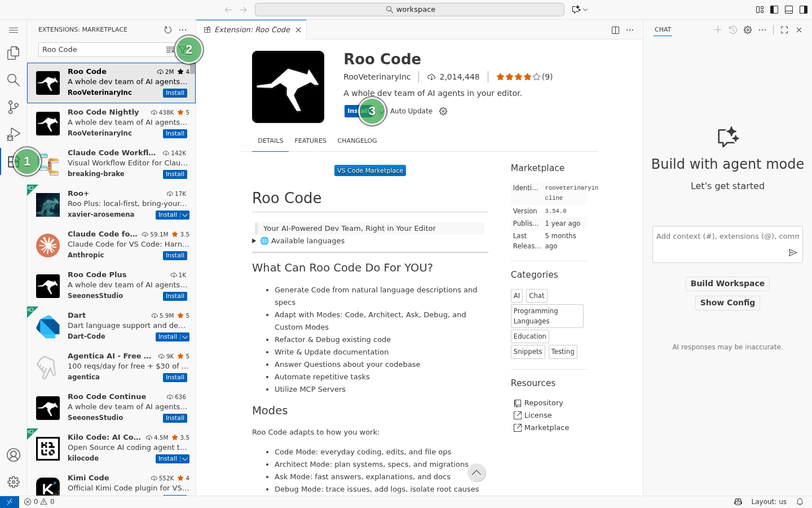The image size is (812, 508).
Task: Open the Run and Debug view
Action: pyautogui.click(x=14, y=134)
